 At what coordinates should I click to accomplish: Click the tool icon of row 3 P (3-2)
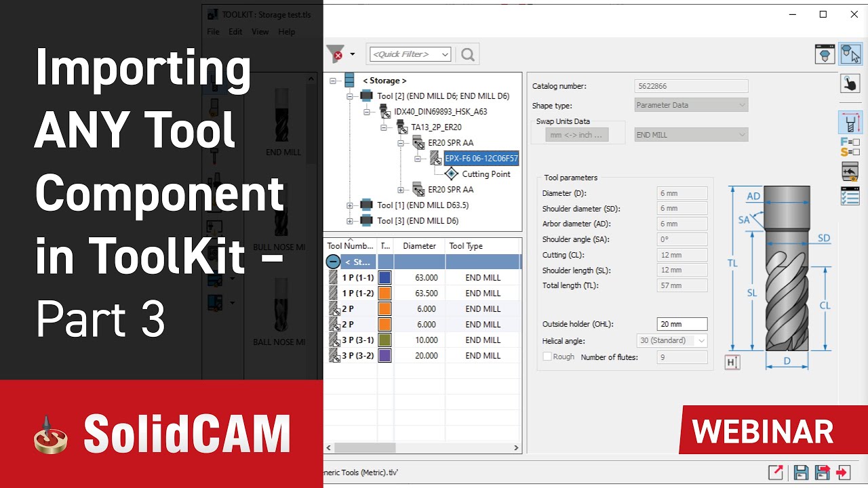tap(333, 356)
